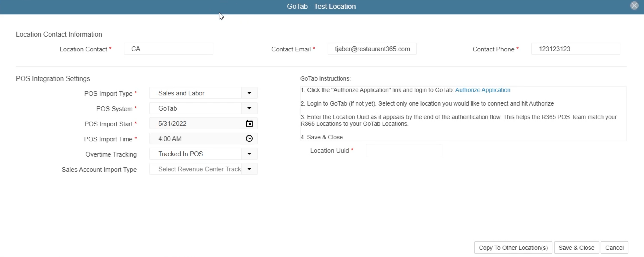
Task: Open the POS Import Time clock picker
Action: point(249,139)
